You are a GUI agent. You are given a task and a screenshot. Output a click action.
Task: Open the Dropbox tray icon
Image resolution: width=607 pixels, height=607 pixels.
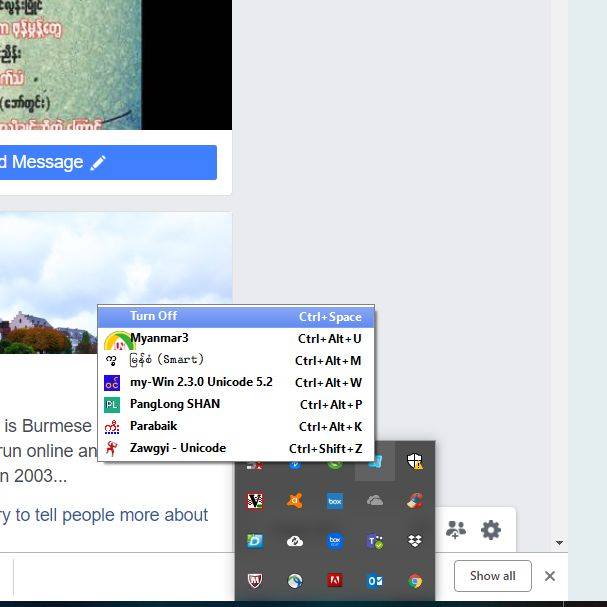coord(415,541)
